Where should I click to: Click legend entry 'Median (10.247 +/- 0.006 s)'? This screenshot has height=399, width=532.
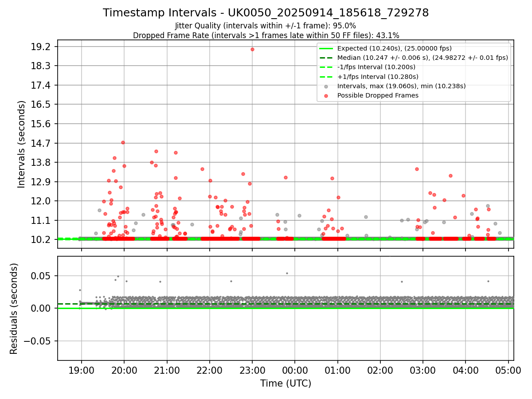(422, 58)
